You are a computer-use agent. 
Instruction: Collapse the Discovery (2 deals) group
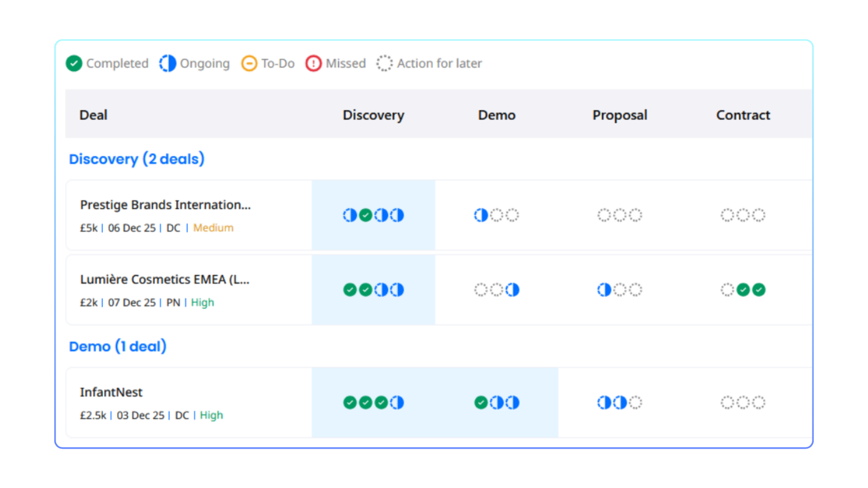(x=137, y=159)
